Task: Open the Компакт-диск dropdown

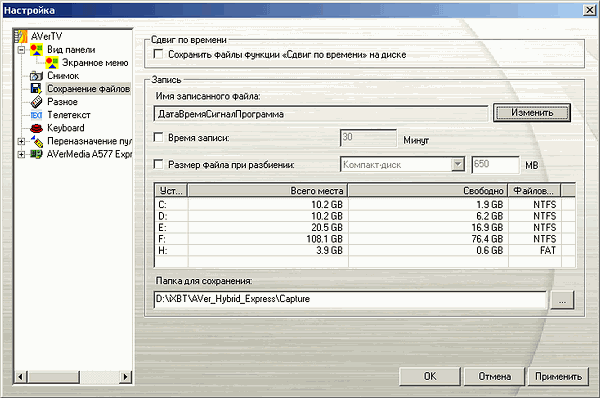Action: tap(458, 165)
